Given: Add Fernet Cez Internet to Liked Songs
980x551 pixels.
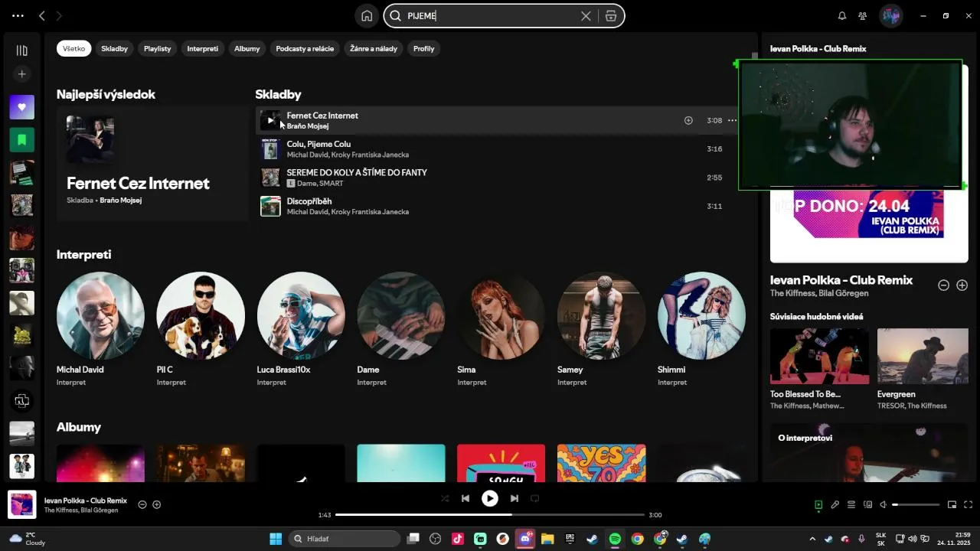Looking at the screenshot, I should point(688,120).
